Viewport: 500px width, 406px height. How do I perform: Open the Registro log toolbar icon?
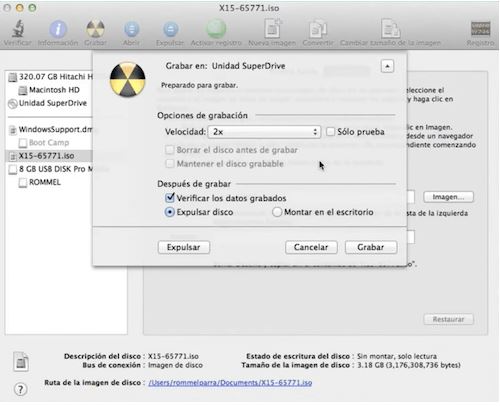coord(480,29)
